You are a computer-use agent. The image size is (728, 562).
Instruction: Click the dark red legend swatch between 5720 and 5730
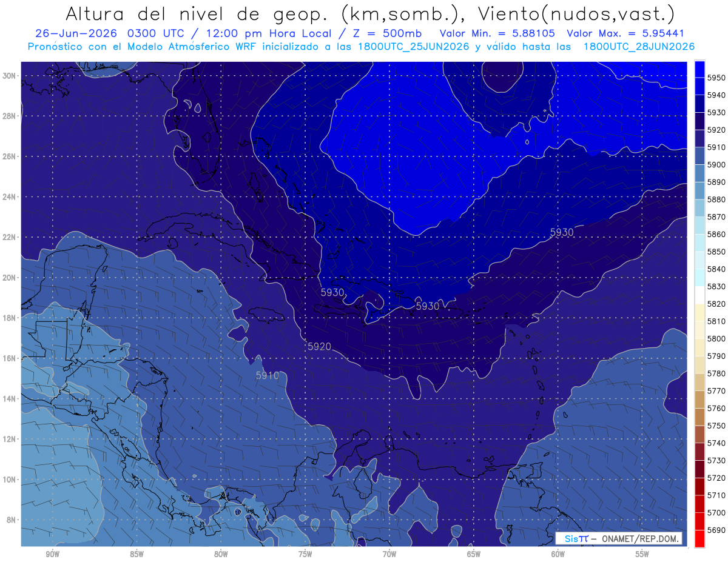(x=699, y=469)
